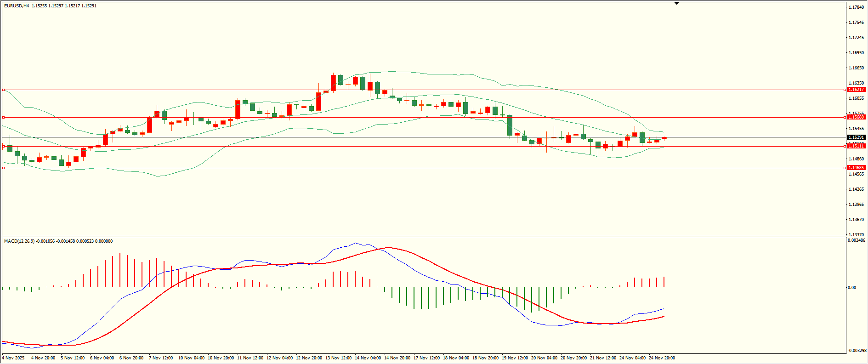Click the 0.00 level on MACD scale

852,288
